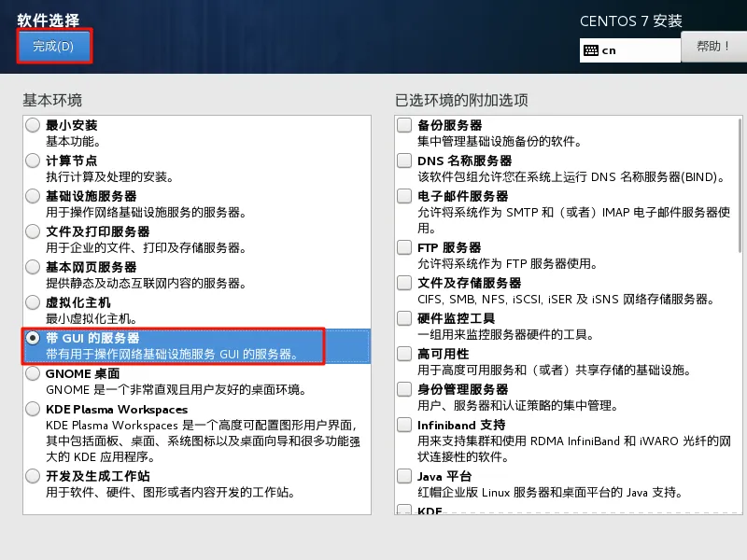Viewport: 747px width, 560px height.
Task: Click description 集中管理基础设施备份的软件。
Action: click(500, 142)
